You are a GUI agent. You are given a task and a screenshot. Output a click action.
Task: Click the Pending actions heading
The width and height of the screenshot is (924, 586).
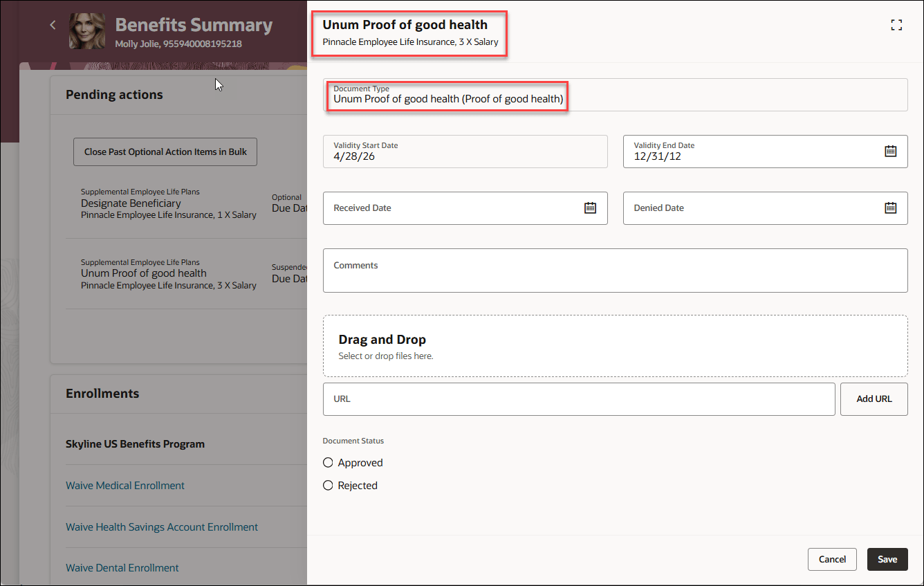click(x=114, y=95)
